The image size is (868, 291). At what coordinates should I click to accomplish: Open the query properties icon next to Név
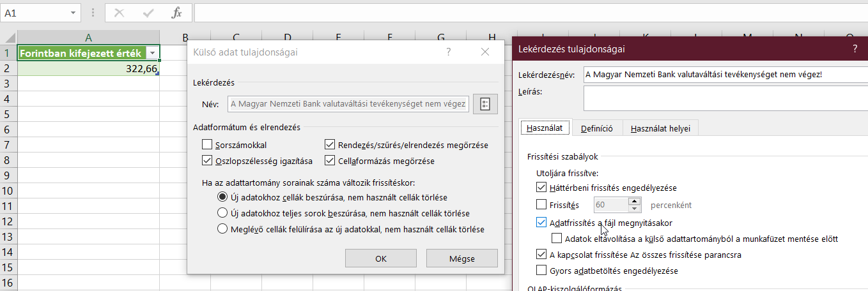[485, 104]
